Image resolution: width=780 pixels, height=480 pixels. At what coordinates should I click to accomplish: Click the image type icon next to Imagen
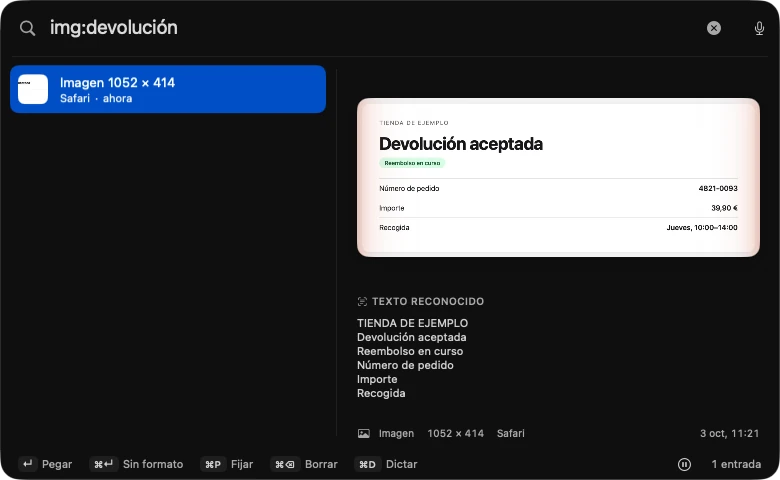tap(364, 434)
